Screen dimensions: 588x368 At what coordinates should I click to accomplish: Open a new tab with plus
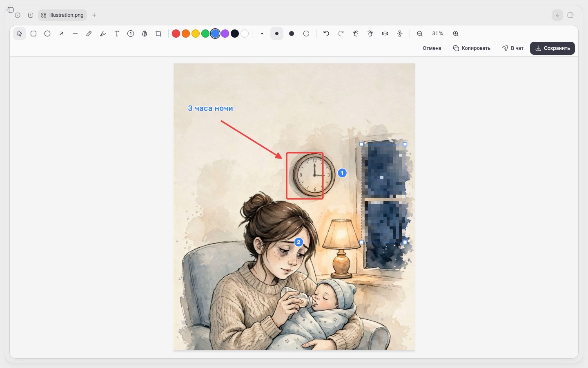tap(94, 15)
